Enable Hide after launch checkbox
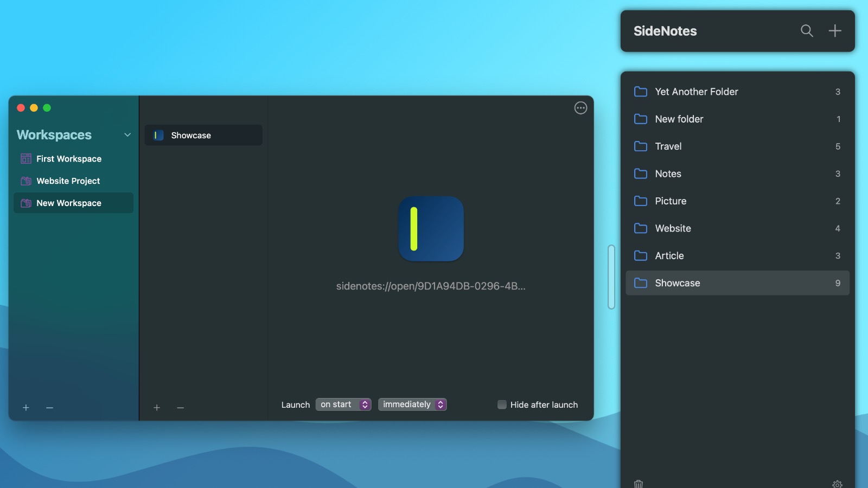This screenshot has width=868, height=488. [502, 404]
